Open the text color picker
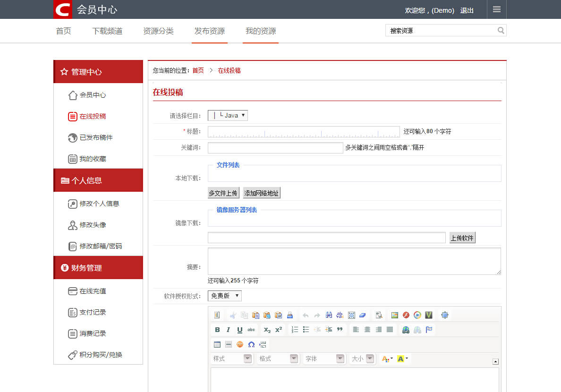The height and width of the screenshot is (392, 561). (x=387, y=359)
